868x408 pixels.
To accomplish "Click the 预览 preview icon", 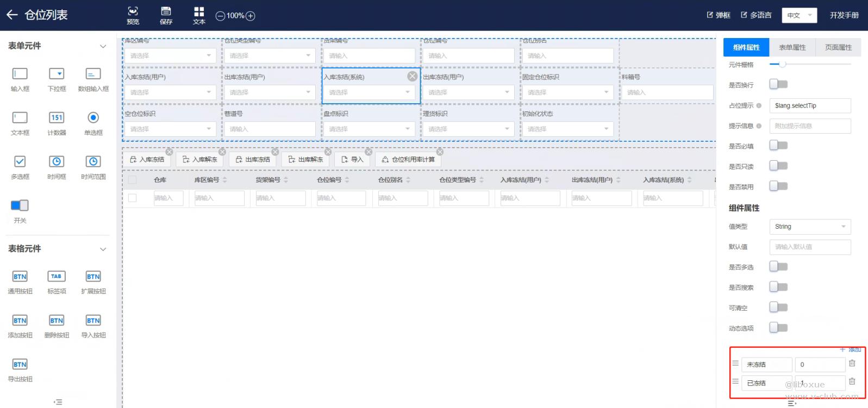I will tap(133, 12).
